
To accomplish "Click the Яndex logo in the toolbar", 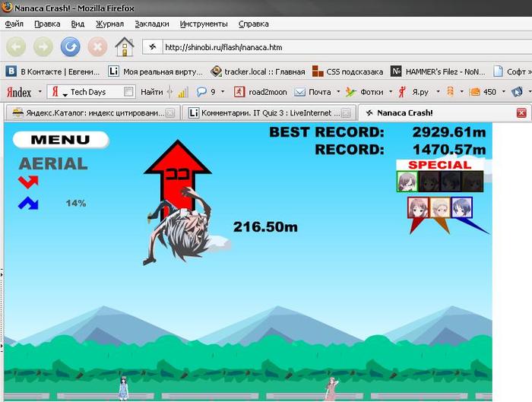I will pyautogui.click(x=19, y=92).
